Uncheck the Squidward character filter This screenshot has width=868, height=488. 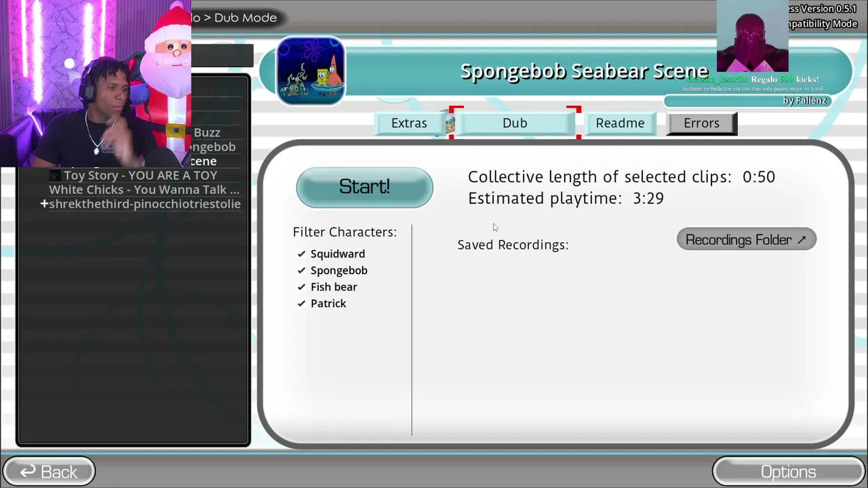[x=331, y=253]
